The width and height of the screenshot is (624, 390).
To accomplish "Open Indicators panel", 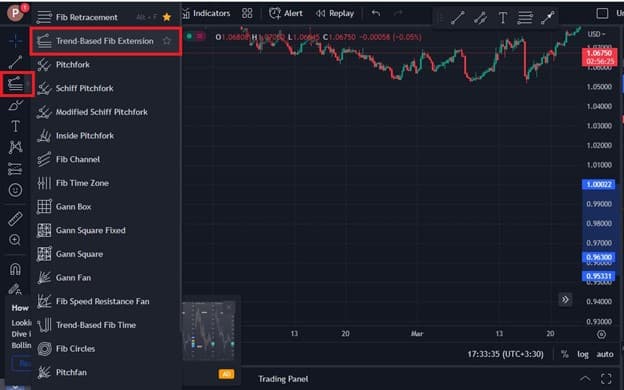I will (207, 14).
